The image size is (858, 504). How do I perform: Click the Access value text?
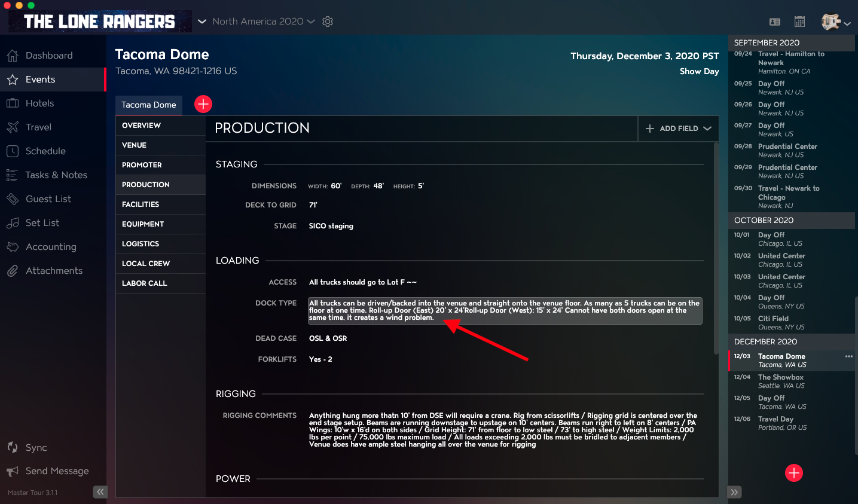[363, 282]
